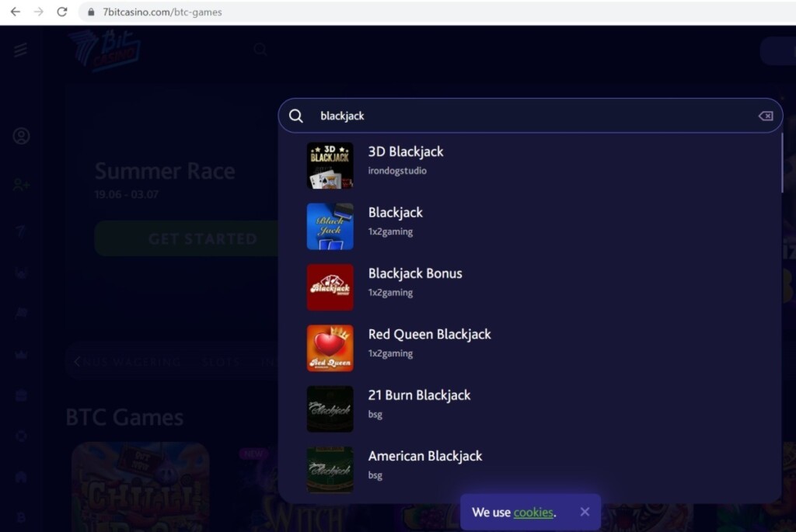This screenshot has height=532, width=796.
Task: Click the flag icon in sidebar
Action: click(21, 313)
